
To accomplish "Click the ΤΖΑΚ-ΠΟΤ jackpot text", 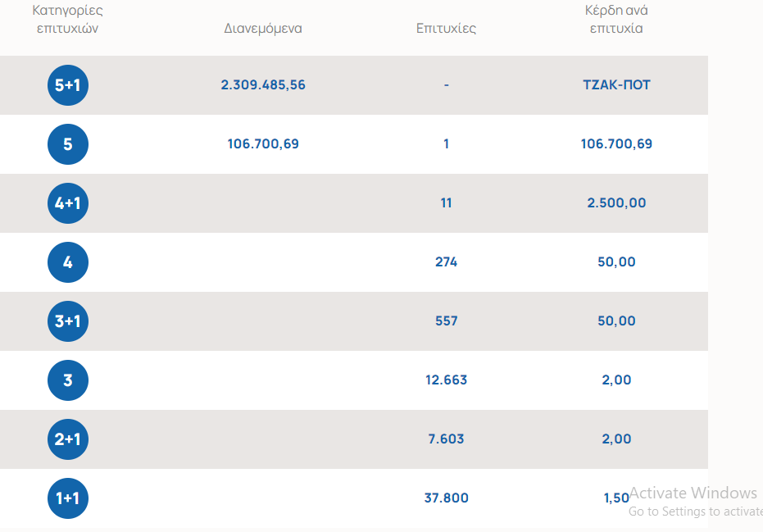I will [616, 85].
